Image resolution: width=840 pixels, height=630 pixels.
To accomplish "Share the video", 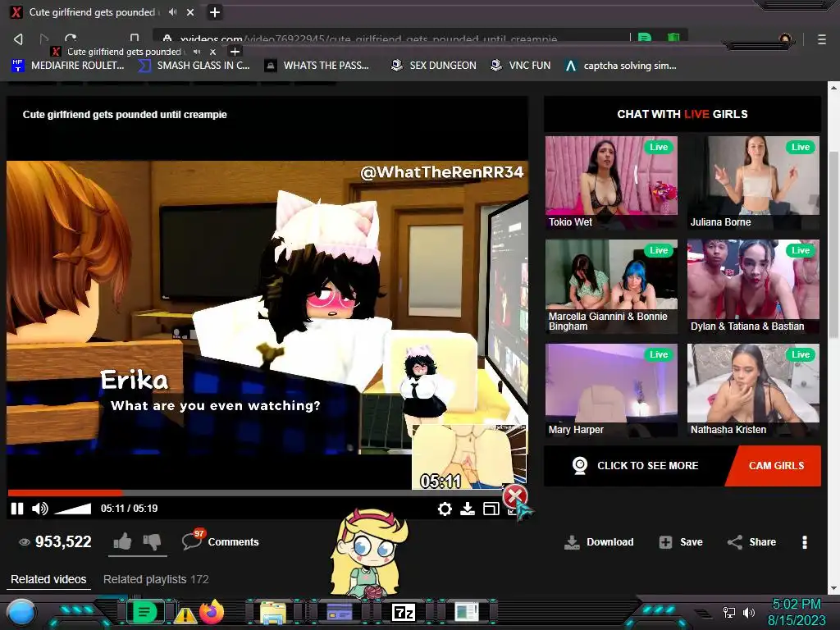I will point(751,542).
